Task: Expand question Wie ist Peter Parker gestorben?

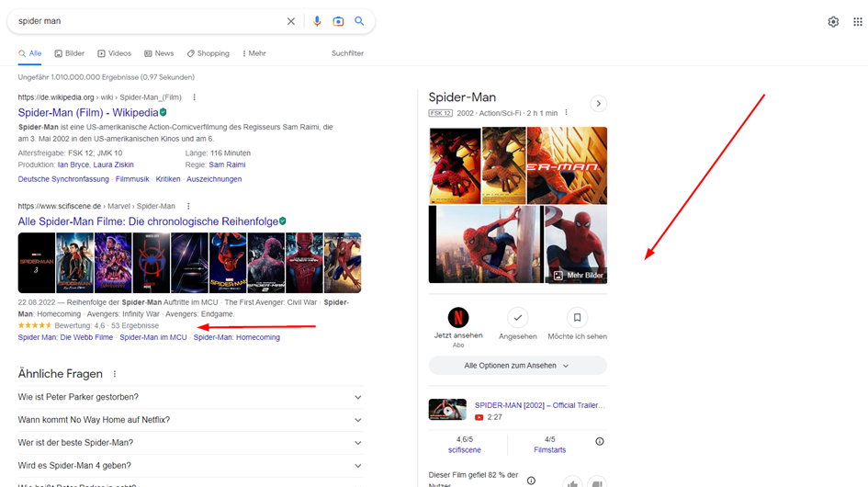Action: (358, 398)
